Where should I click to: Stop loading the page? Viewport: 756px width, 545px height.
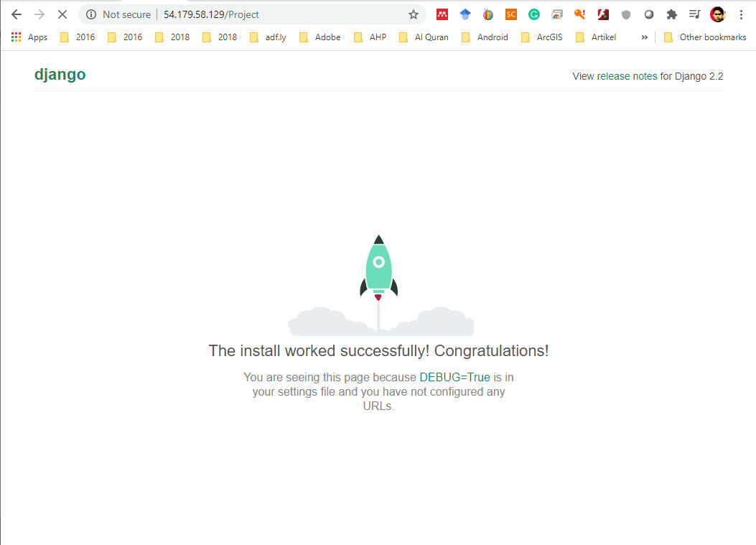tap(62, 14)
